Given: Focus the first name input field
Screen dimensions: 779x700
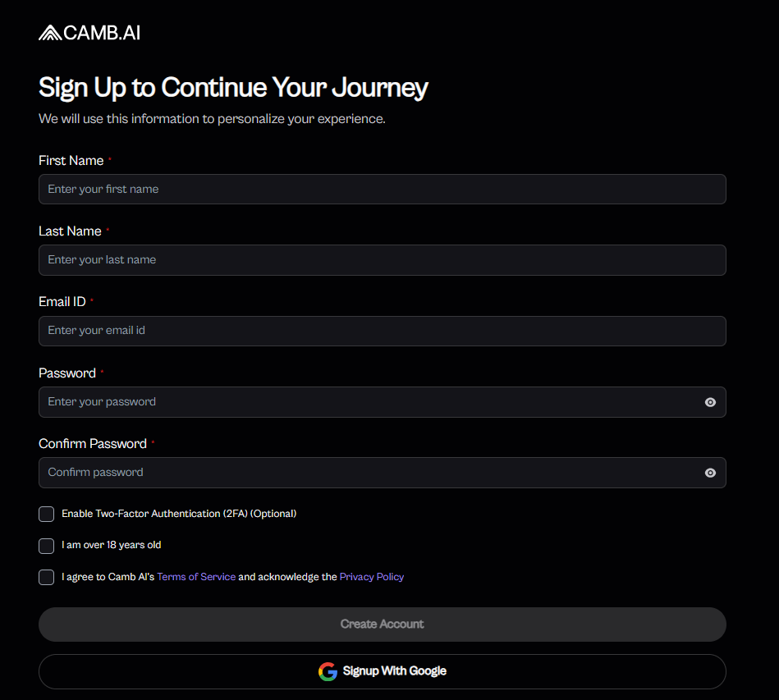Looking at the screenshot, I should [369, 189].
